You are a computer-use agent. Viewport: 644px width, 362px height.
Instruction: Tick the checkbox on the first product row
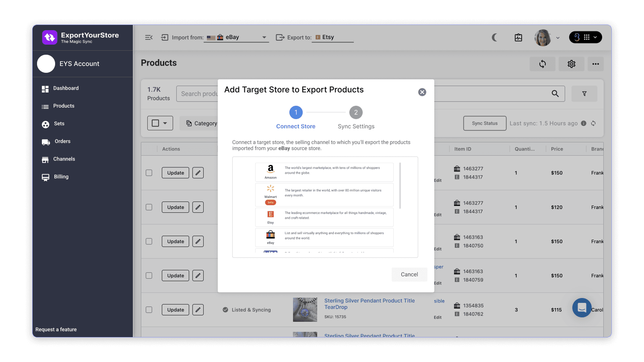tap(149, 173)
